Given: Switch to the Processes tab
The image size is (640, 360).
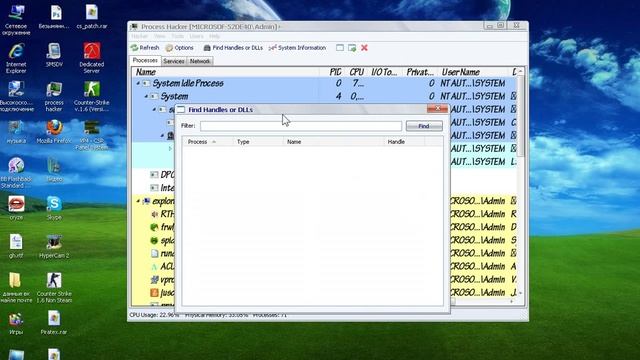Looking at the screenshot, I should pyautogui.click(x=145, y=60).
